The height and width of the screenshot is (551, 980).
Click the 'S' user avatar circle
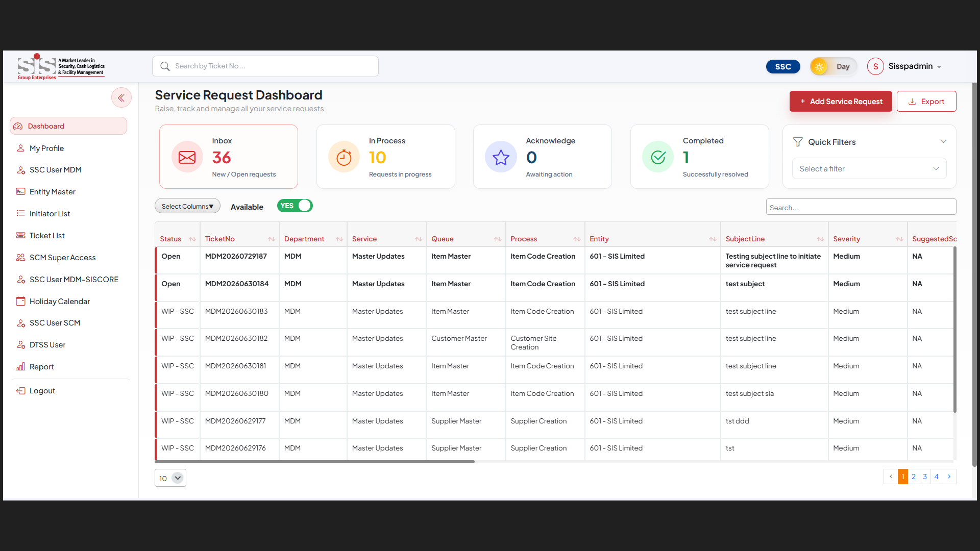pos(875,66)
